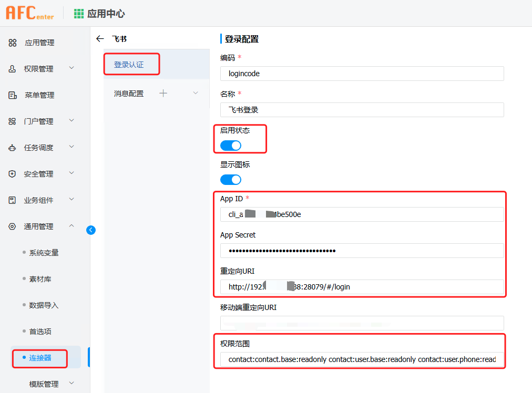The image size is (532, 393).
Task: Expand the 门户管理 menu chevron
Action: [71, 120]
